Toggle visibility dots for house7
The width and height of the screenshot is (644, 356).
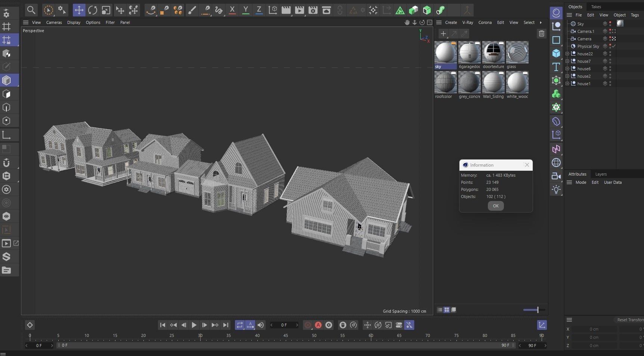(x=610, y=61)
